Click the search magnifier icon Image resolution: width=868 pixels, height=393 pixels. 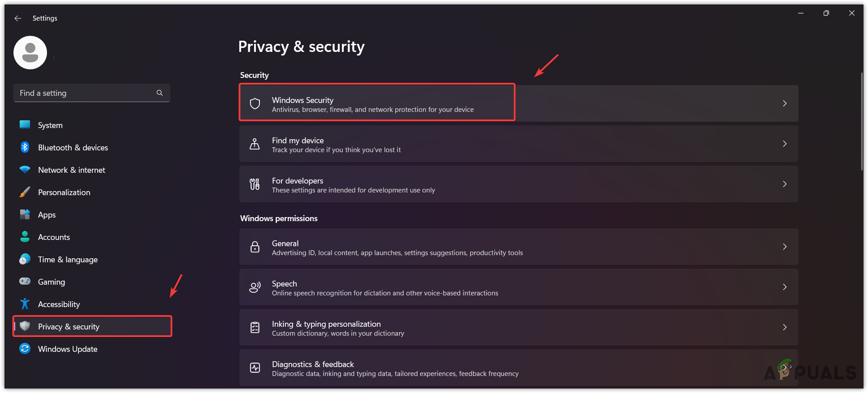pyautogui.click(x=160, y=93)
